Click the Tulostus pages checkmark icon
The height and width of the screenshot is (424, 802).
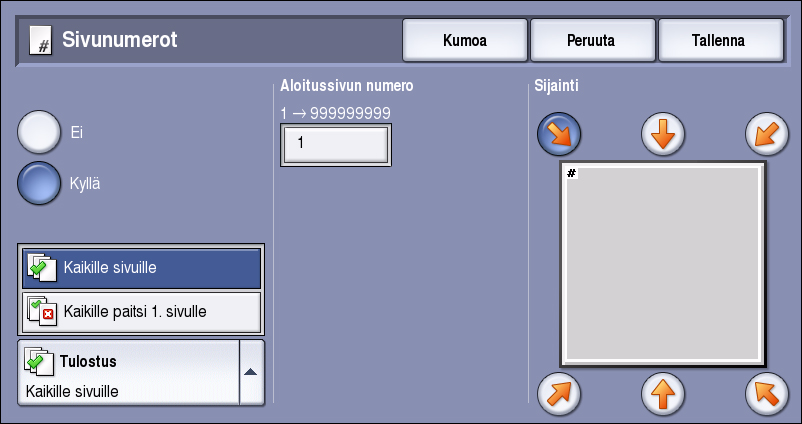pos(39,361)
